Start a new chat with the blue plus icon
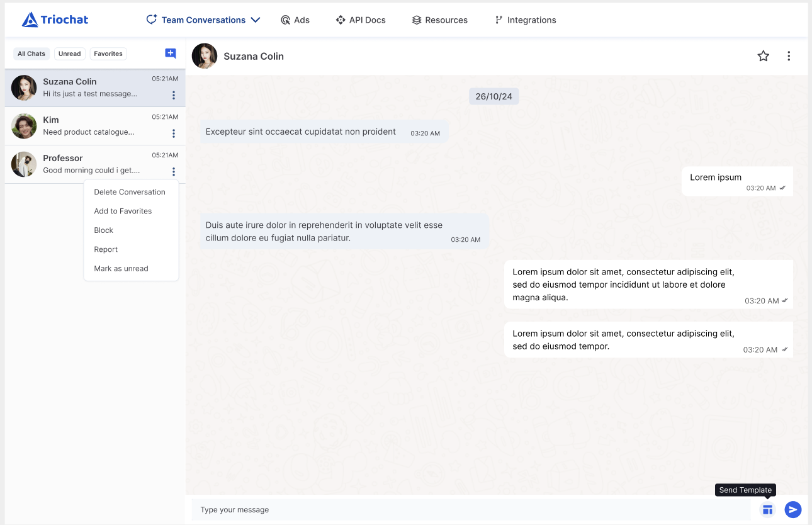The width and height of the screenshot is (812, 525). 170,54
